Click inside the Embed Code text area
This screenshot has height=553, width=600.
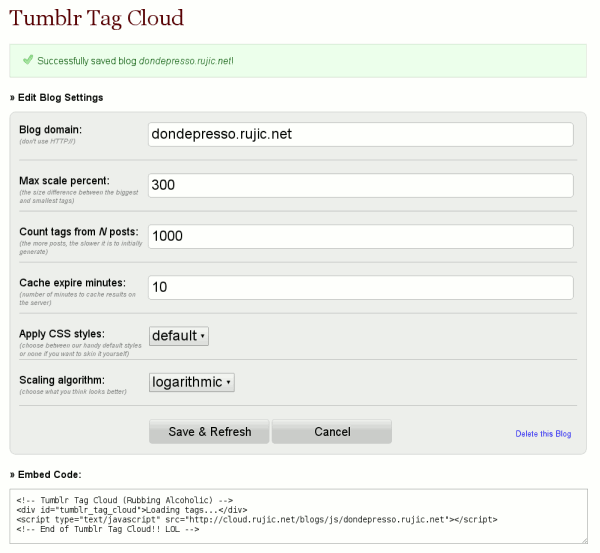coord(298,514)
